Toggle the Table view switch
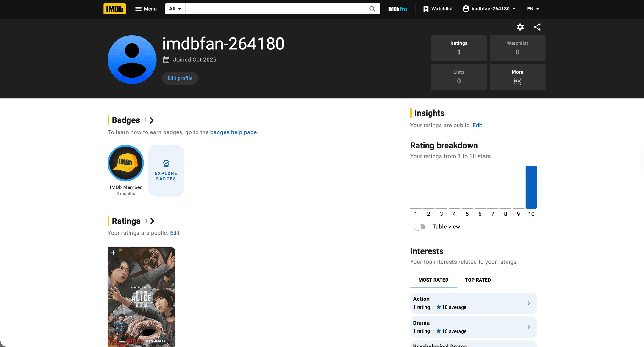This screenshot has height=347, width=644. 420,227
